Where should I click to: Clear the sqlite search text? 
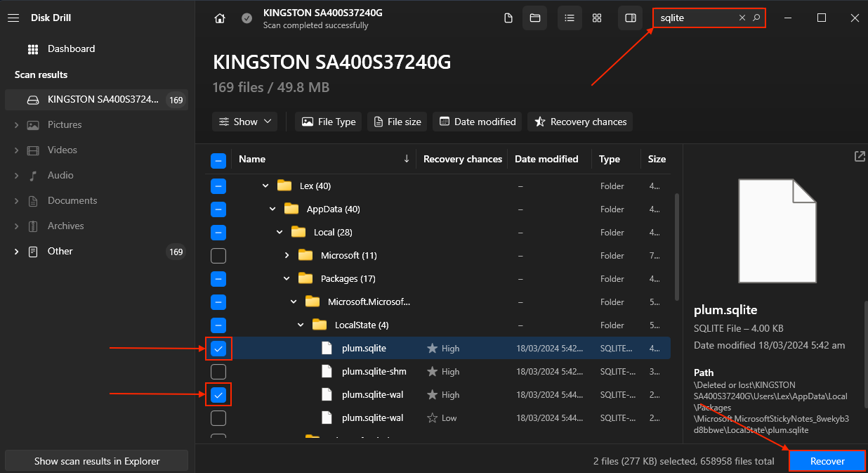click(742, 18)
